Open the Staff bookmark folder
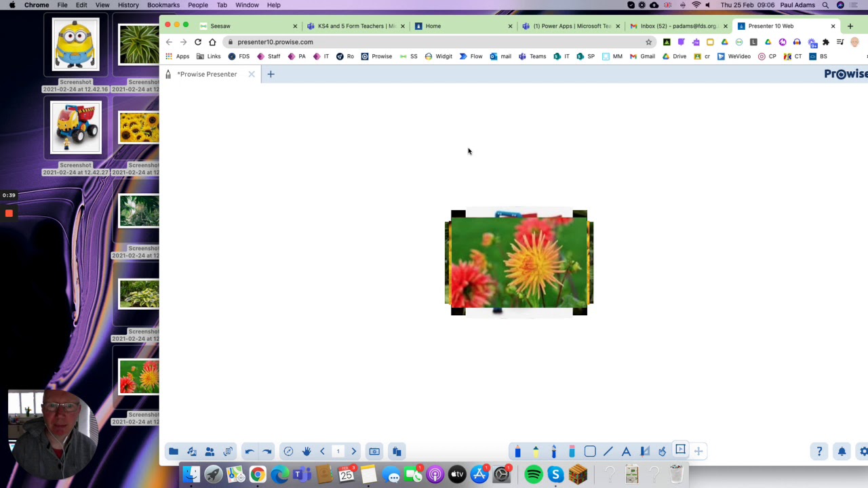Viewport: 868px width, 488px height. click(x=269, y=56)
